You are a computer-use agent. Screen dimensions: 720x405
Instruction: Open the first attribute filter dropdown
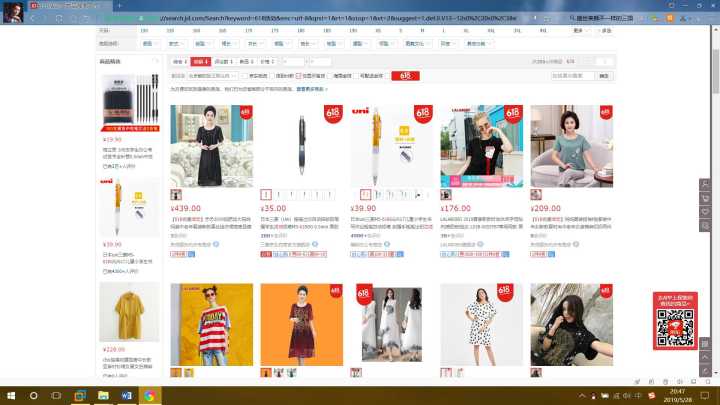[149, 44]
